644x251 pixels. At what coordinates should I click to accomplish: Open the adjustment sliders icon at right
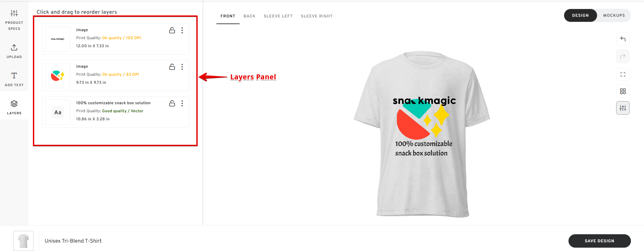(623, 108)
